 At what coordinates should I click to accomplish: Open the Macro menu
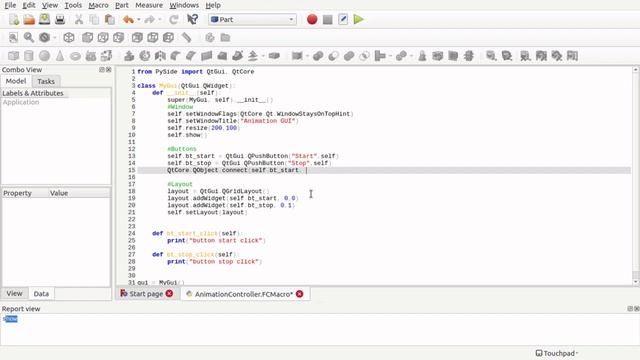(x=98, y=5)
